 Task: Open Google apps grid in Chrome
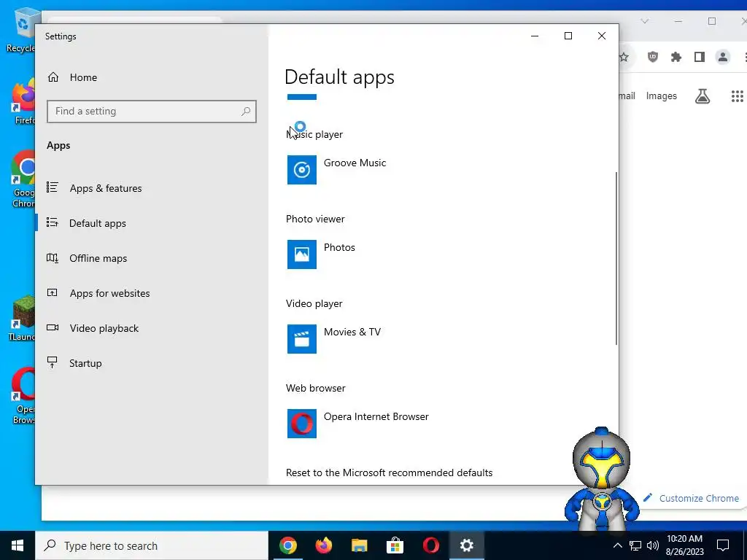pyautogui.click(x=737, y=96)
